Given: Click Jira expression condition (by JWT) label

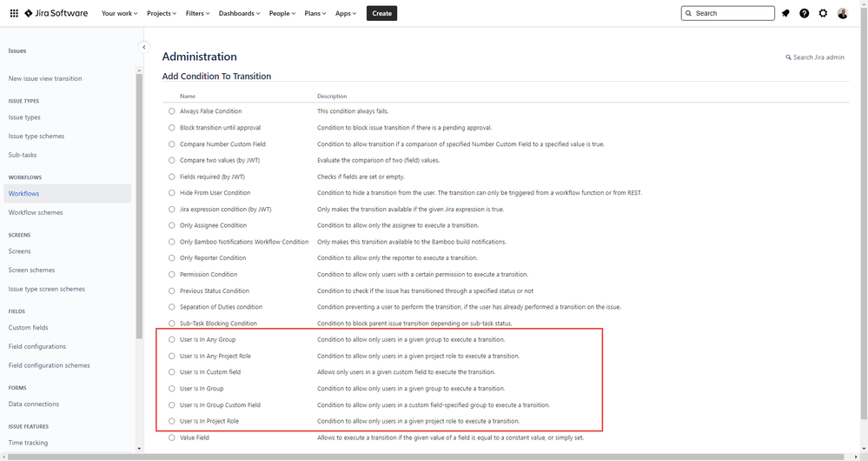Looking at the screenshot, I should (x=225, y=210).
